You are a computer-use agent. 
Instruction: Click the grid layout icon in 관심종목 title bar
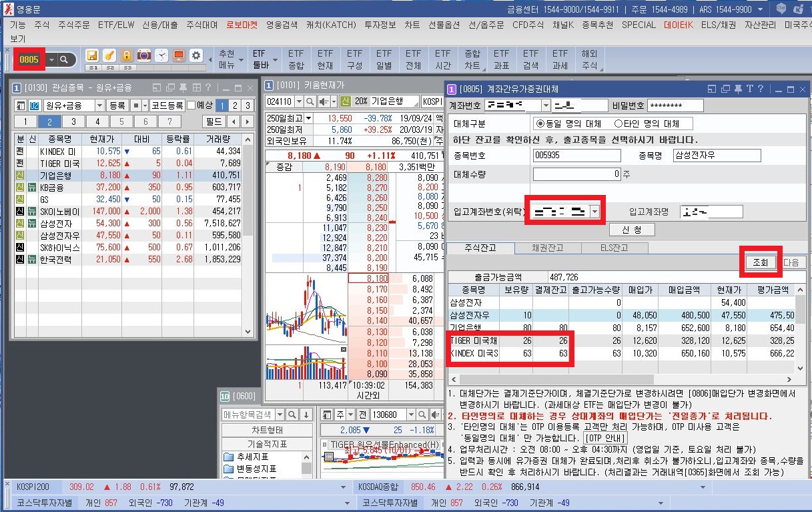195,87
